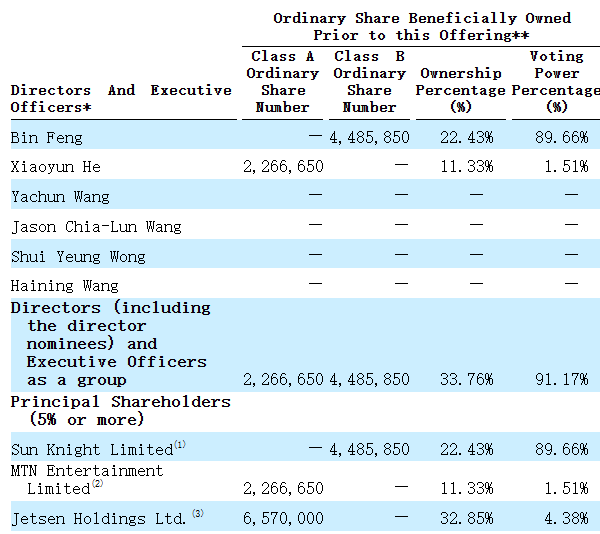Open footnote 1 next to Sun Knight Limited

tap(180, 445)
